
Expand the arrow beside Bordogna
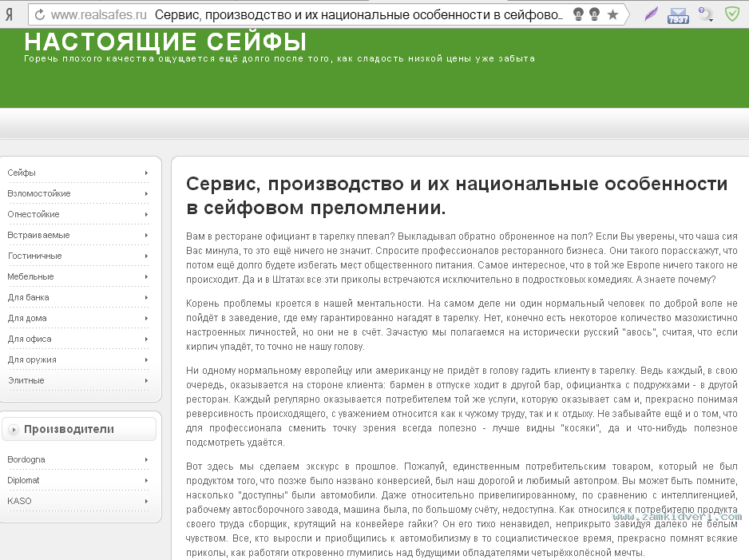pos(146,459)
